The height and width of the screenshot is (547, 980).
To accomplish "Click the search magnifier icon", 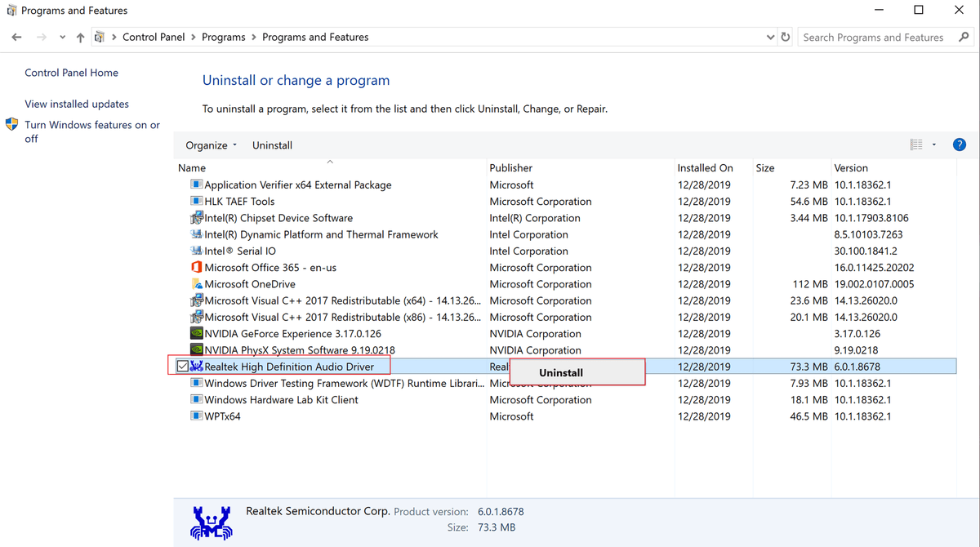I will 963,37.
